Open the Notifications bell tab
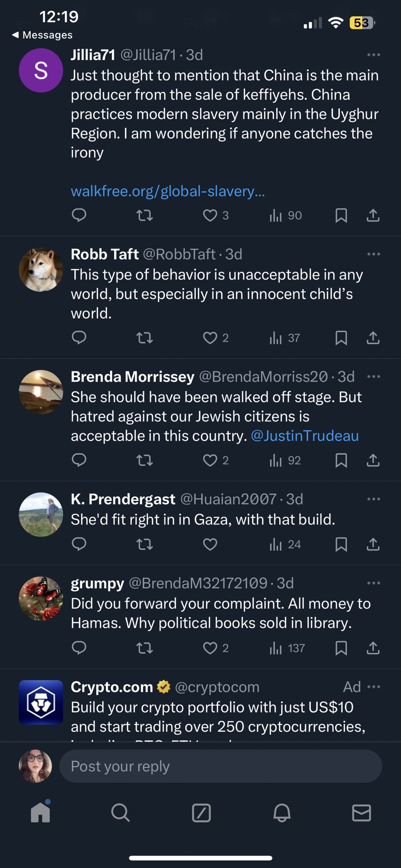Screen dimensions: 401x868 [x=282, y=812]
